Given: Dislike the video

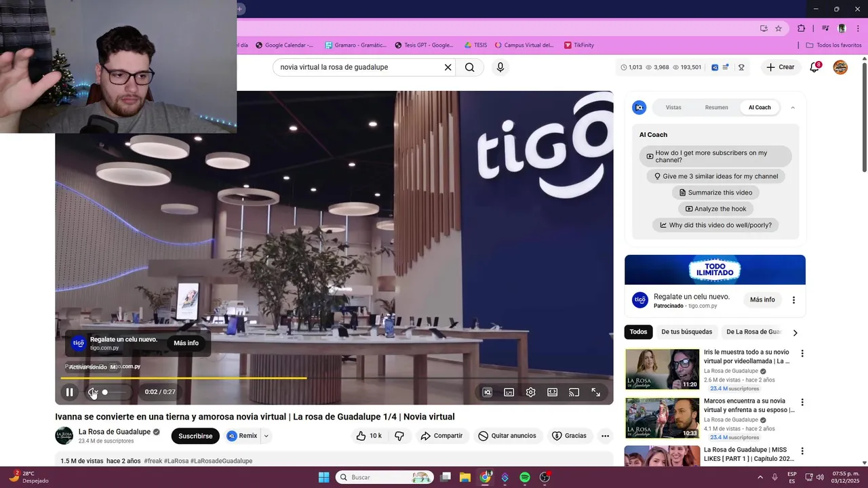Looking at the screenshot, I should click(399, 436).
